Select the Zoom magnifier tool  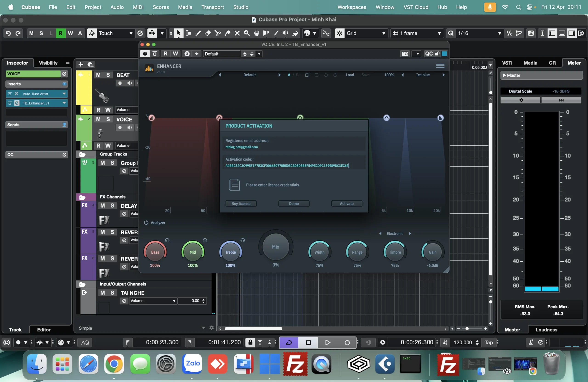(x=246, y=33)
